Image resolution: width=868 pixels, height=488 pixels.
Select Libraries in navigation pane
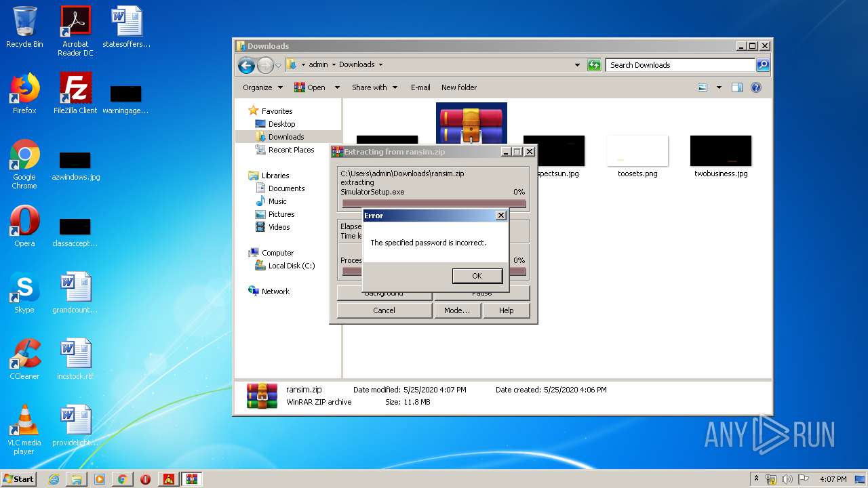[x=275, y=176]
